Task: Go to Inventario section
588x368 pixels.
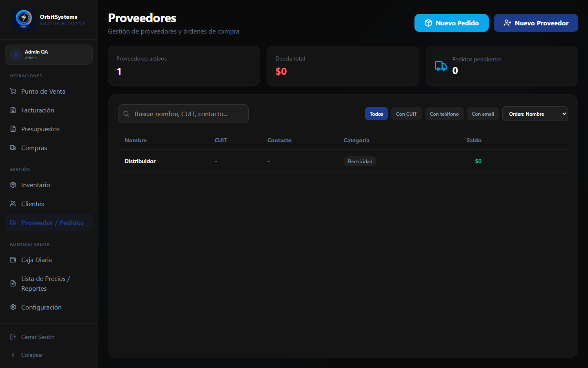Action: pos(49,185)
